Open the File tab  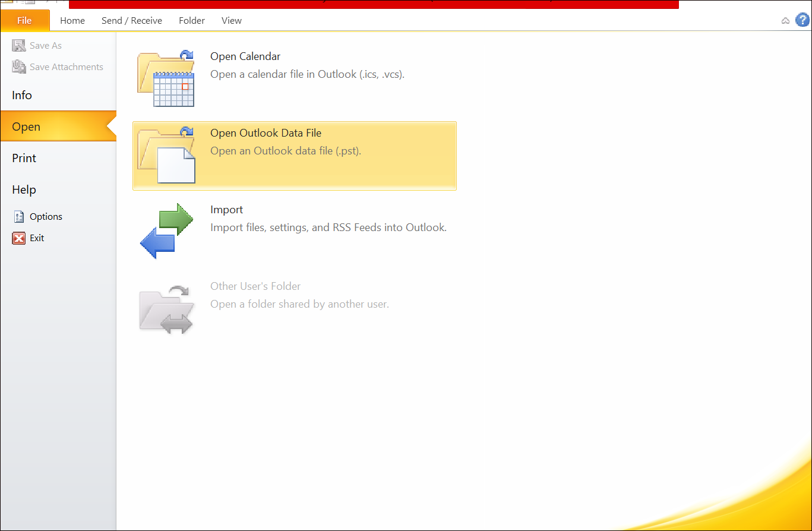coord(25,21)
